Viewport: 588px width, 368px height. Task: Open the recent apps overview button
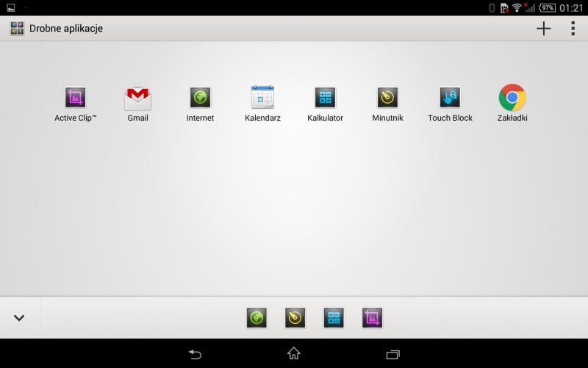pos(393,354)
